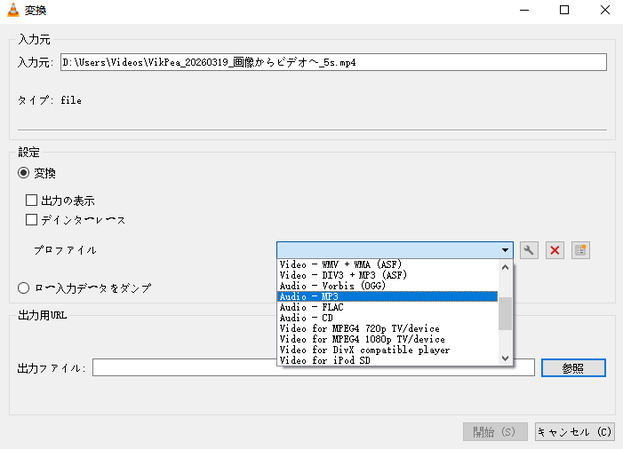Viewport: 623px width, 449px height.
Task: Choose Video for iPod SD profile
Action: (387, 360)
